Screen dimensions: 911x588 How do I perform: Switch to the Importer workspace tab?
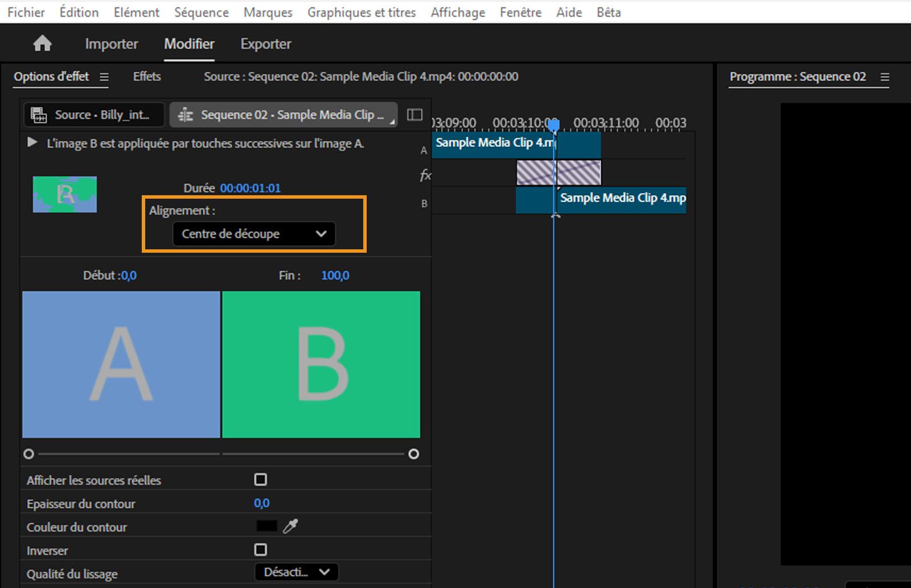(x=112, y=44)
